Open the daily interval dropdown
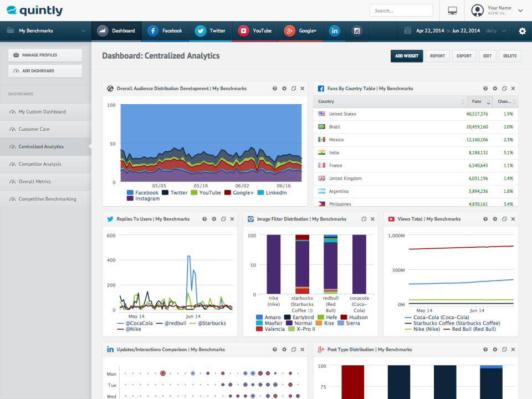Screen dimensions: 532x399 (496, 31)
